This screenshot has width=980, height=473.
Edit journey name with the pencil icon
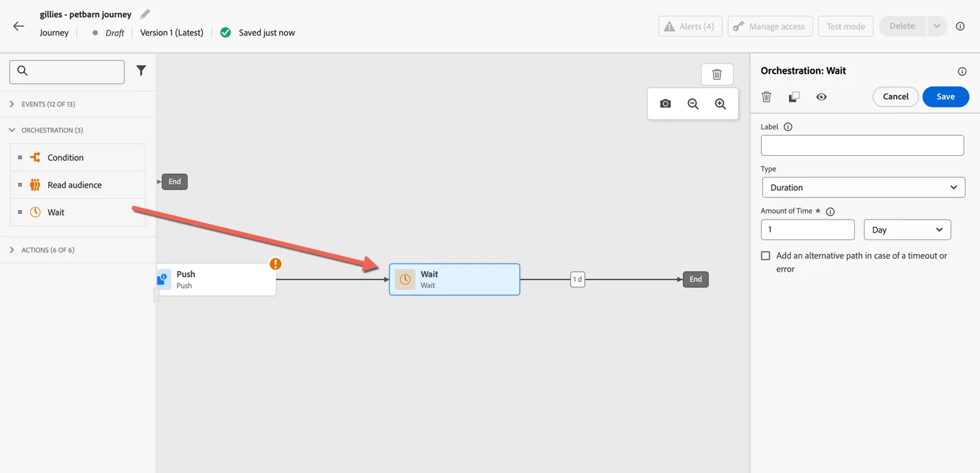coord(145,14)
